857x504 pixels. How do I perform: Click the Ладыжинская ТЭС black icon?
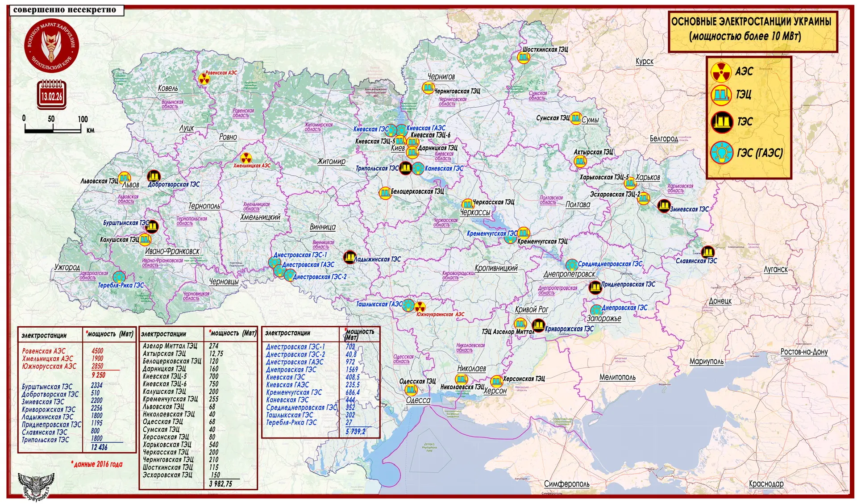tap(349, 257)
